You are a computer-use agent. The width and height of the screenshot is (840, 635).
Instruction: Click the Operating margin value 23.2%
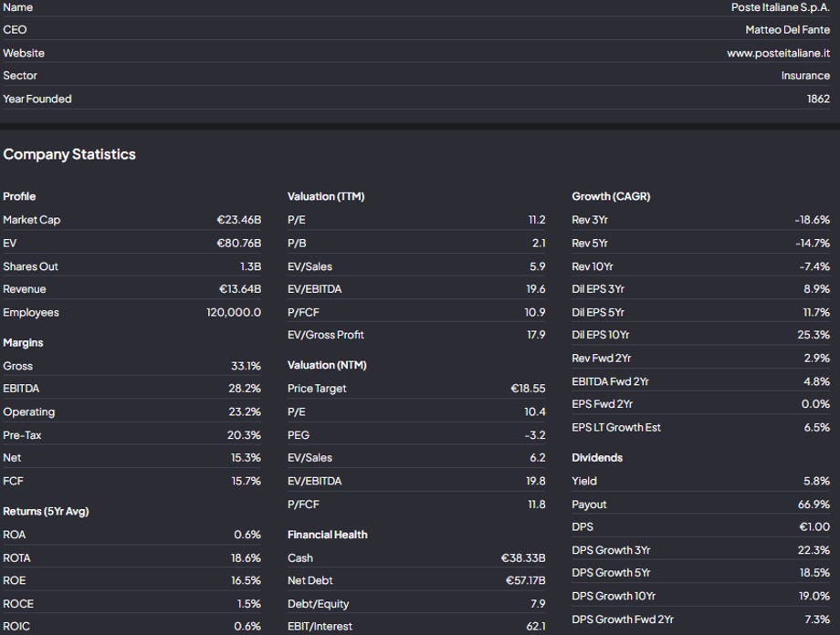pyautogui.click(x=245, y=411)
